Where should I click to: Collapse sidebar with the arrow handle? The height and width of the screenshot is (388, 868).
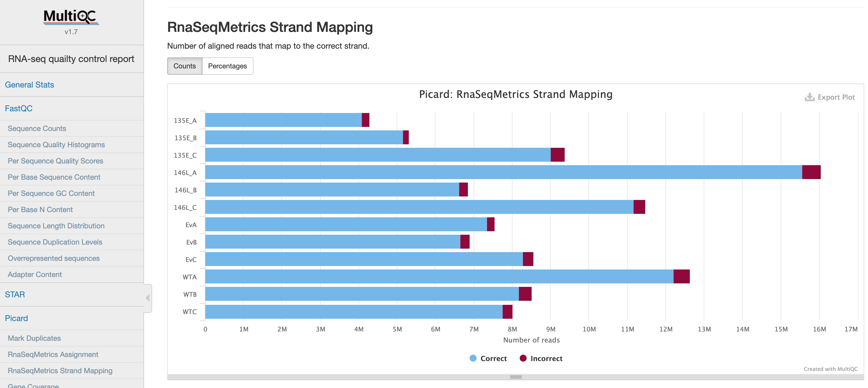[x=147, y=298]
